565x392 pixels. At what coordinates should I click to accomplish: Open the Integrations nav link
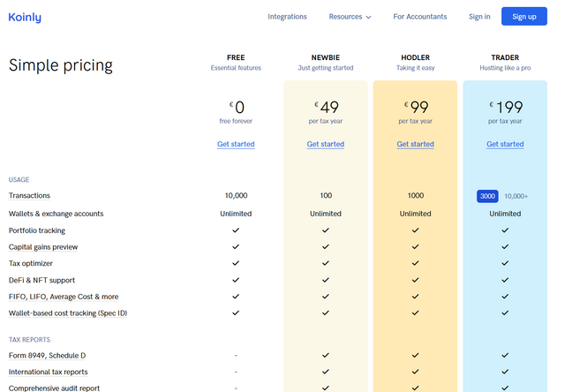tap(287, 17)
